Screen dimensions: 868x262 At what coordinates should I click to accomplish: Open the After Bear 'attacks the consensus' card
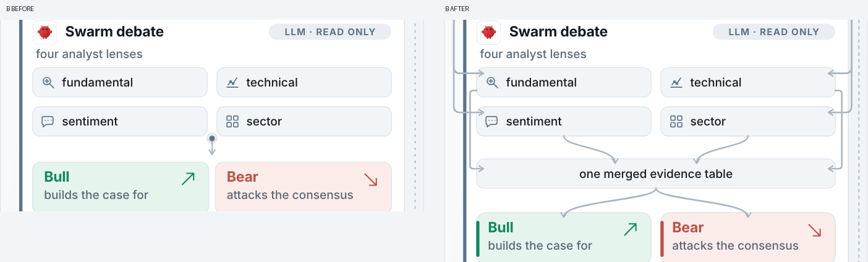[x=748, y=237]
